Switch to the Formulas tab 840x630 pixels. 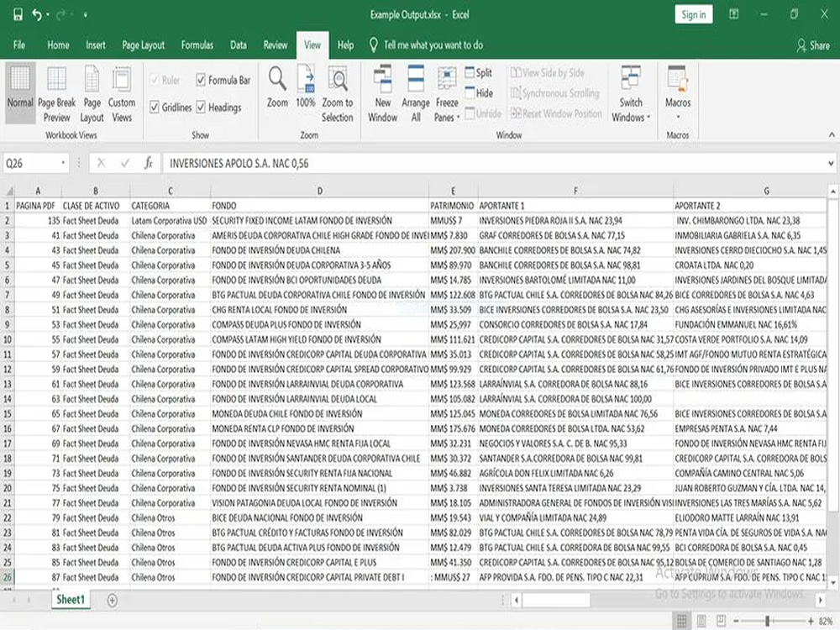click(x=197, y=45)
